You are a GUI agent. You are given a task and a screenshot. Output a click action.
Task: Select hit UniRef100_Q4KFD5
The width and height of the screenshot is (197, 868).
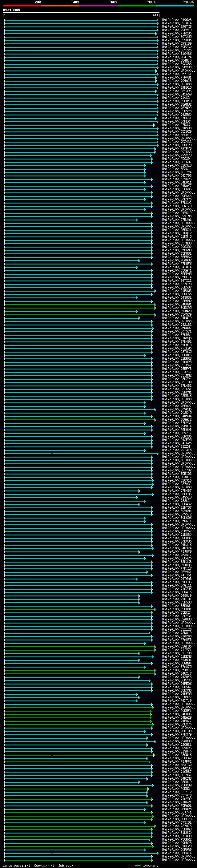(x=176, y=694)
